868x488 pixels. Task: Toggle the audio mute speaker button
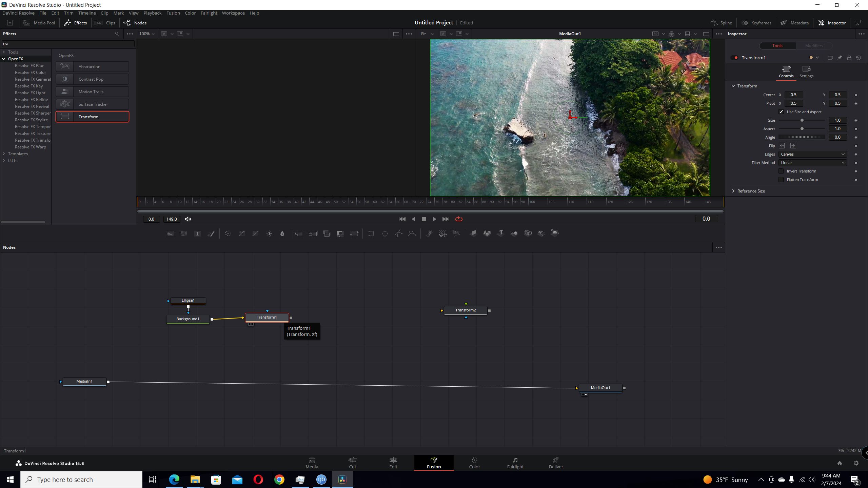[x=188, y=219]
